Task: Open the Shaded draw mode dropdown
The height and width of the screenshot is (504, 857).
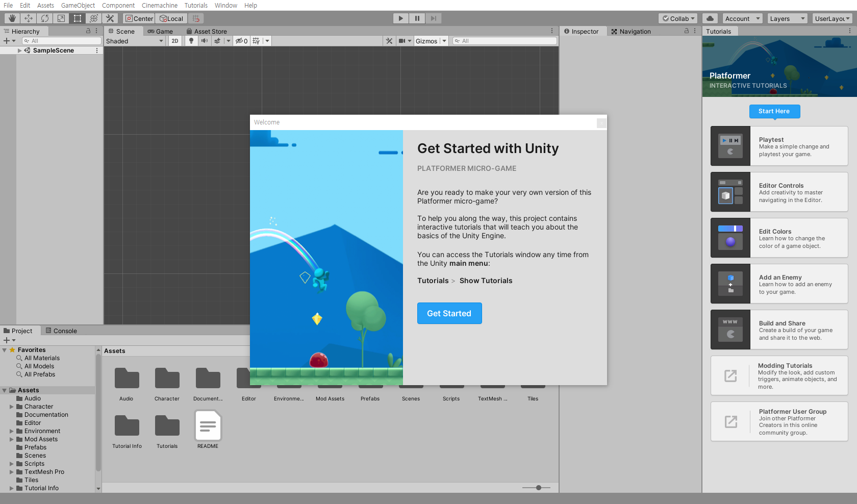Action: (135, 41)
